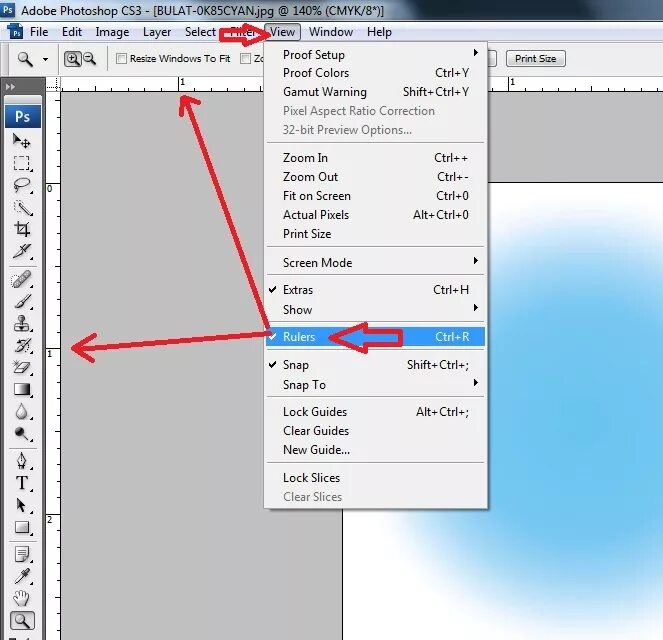This screenshot has width=663, height=640.
Task: Open the Layer menu
Action: click(157, 32)
